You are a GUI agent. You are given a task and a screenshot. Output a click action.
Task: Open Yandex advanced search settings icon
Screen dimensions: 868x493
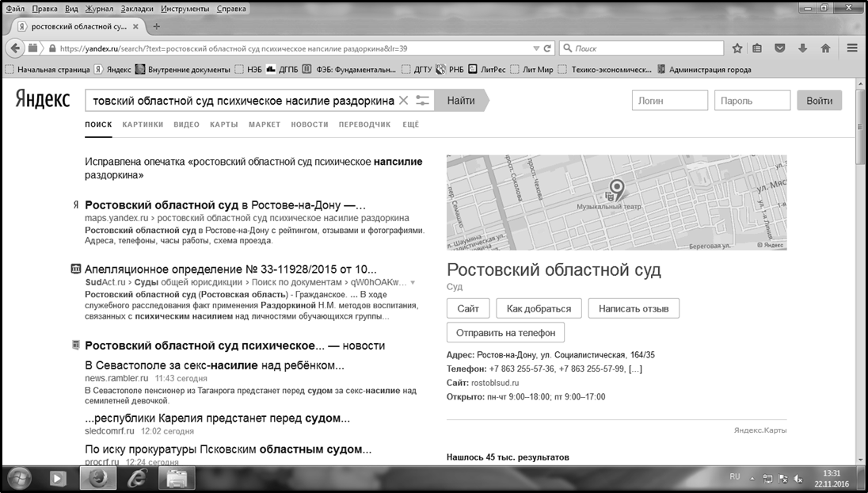tap(422, 100)
